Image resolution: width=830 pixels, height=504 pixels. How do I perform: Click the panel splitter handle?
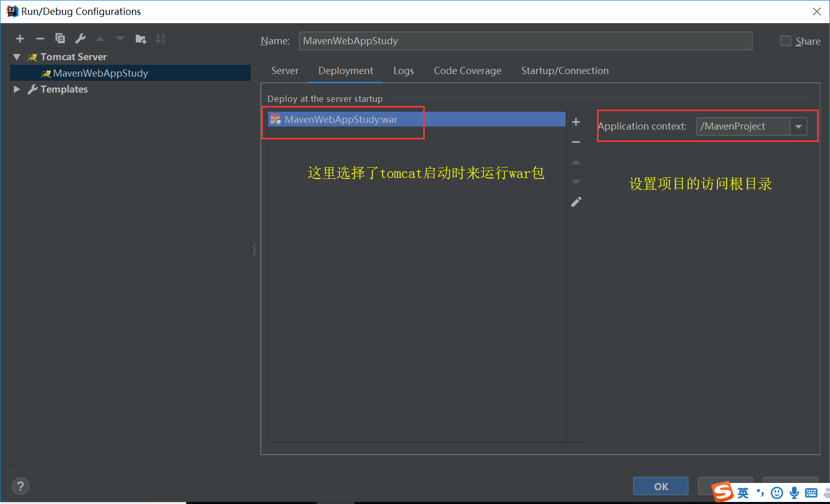tap(254, 249)
